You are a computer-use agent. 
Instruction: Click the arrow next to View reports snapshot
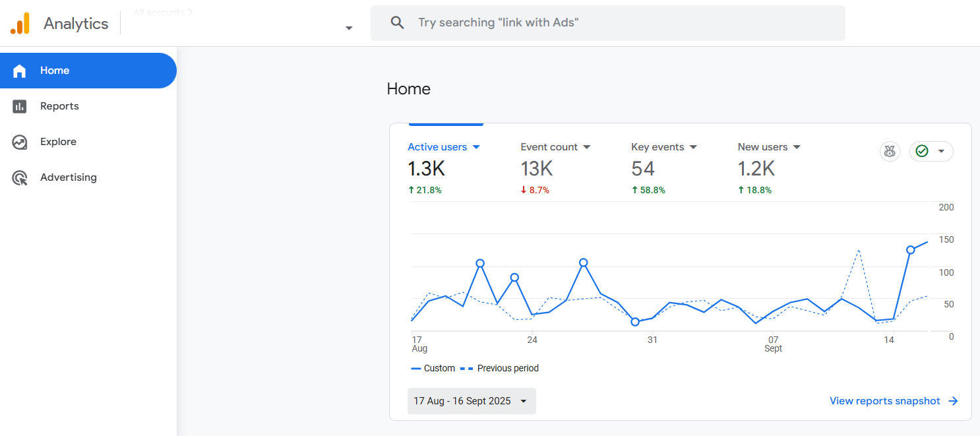[953, 401]
